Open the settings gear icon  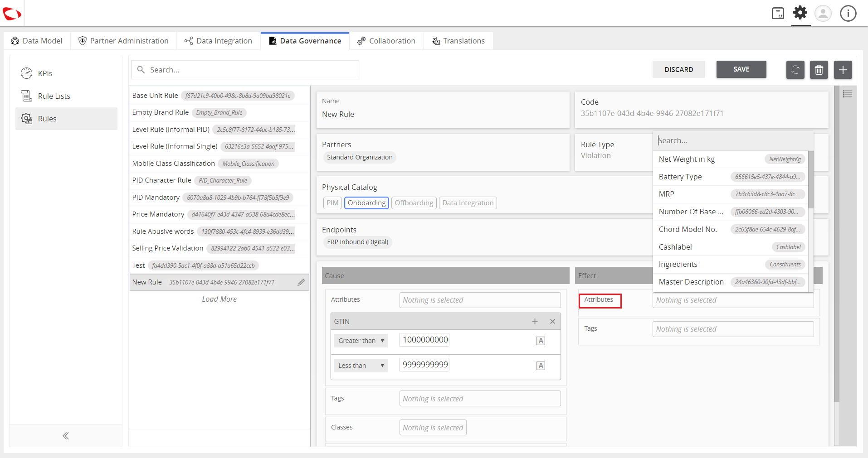[x=800, y=13]
